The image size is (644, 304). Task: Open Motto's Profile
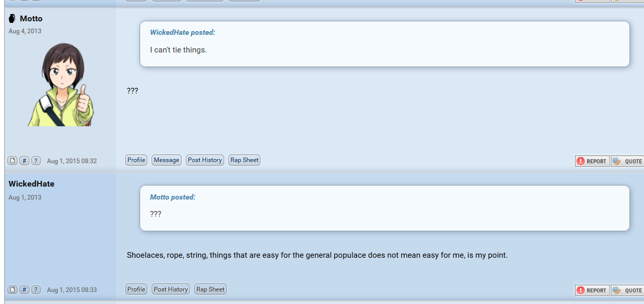click(136, 160)
